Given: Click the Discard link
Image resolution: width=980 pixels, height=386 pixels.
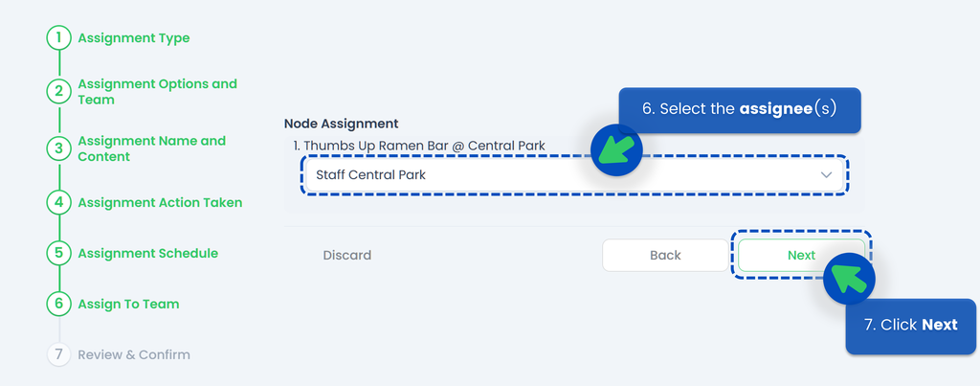Looking at the screenshot, I should pyautogui.click(x=346, y=255).
